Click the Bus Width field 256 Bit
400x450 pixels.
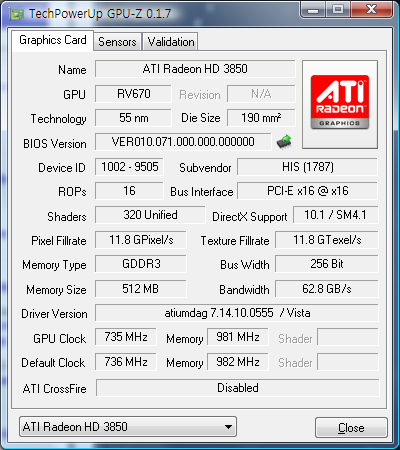click(327, 264)
